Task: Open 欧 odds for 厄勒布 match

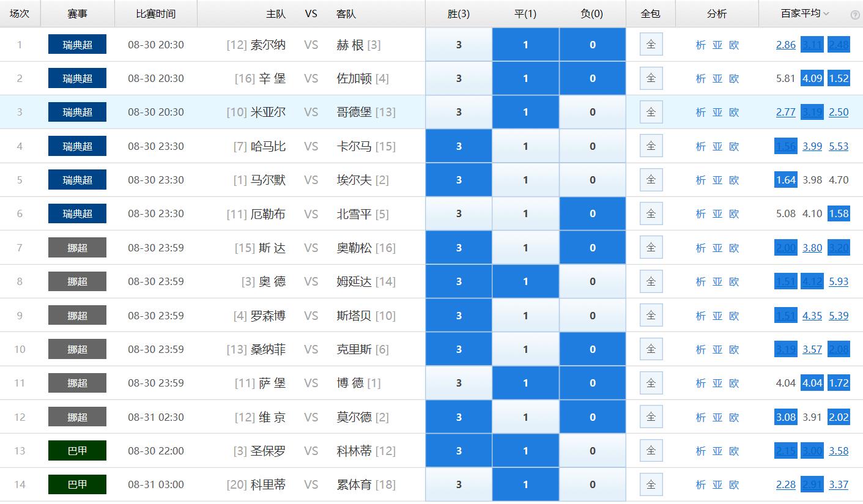Action: click(734, 213)
